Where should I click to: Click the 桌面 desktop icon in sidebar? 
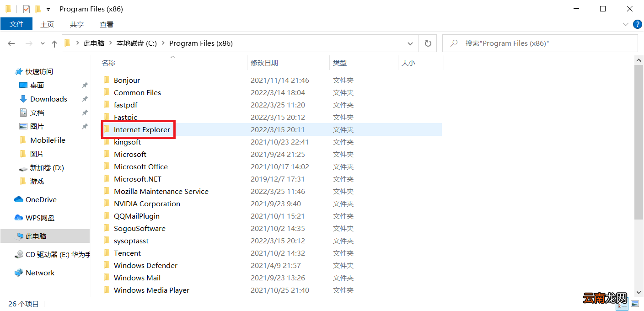(23, 85)
